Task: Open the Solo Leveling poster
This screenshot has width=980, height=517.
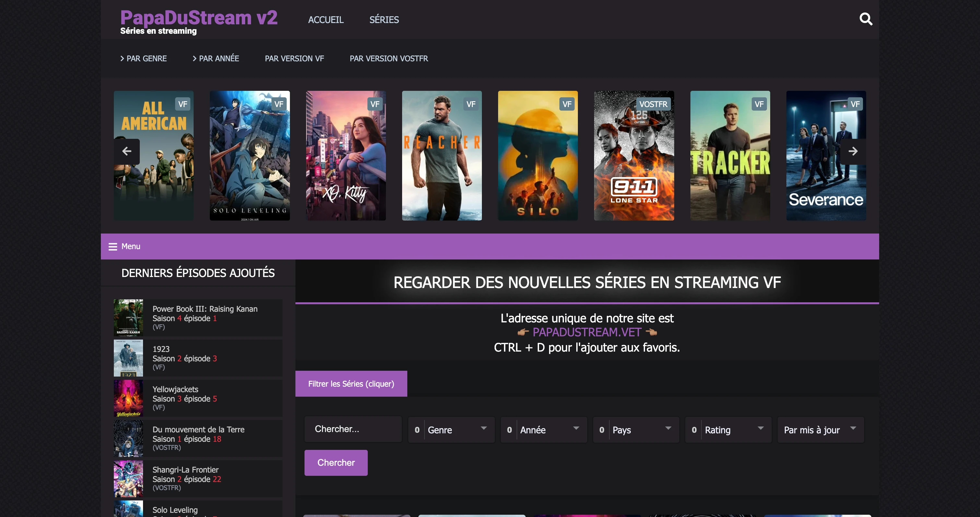Action: point(250,156)
